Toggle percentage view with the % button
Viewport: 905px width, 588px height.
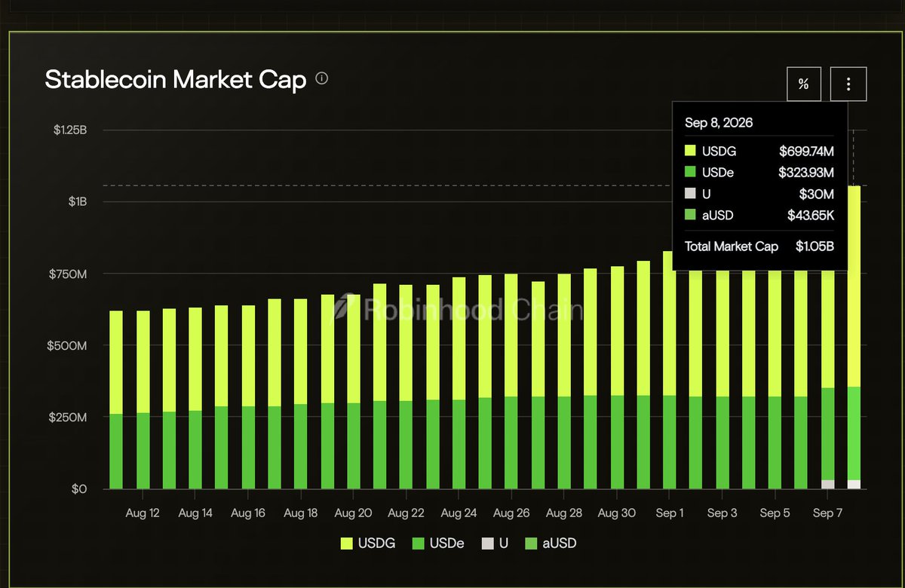click(803, 84)
